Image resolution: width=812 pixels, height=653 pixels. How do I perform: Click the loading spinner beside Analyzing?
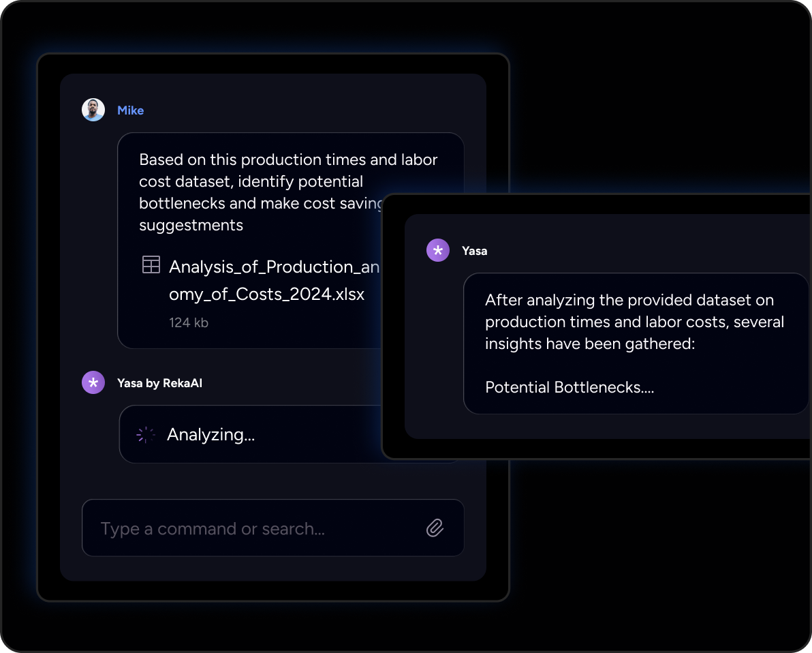tap(146, 435)
